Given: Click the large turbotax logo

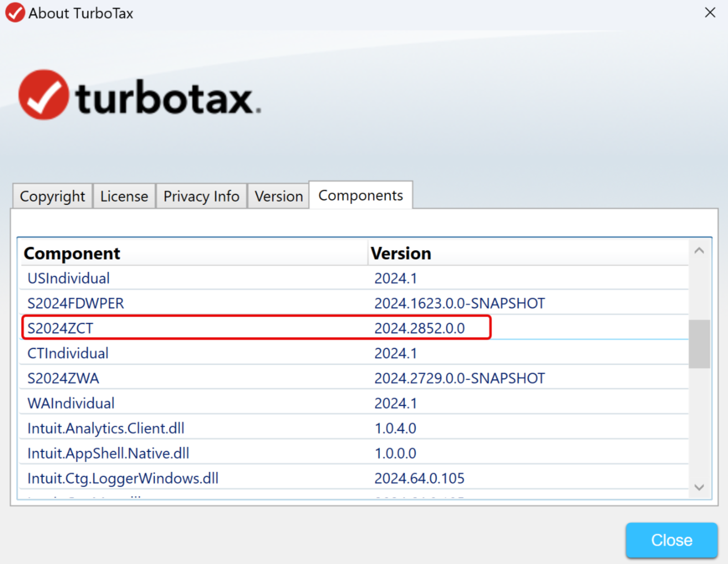Looking at the screenshot, I should point(140,95).
